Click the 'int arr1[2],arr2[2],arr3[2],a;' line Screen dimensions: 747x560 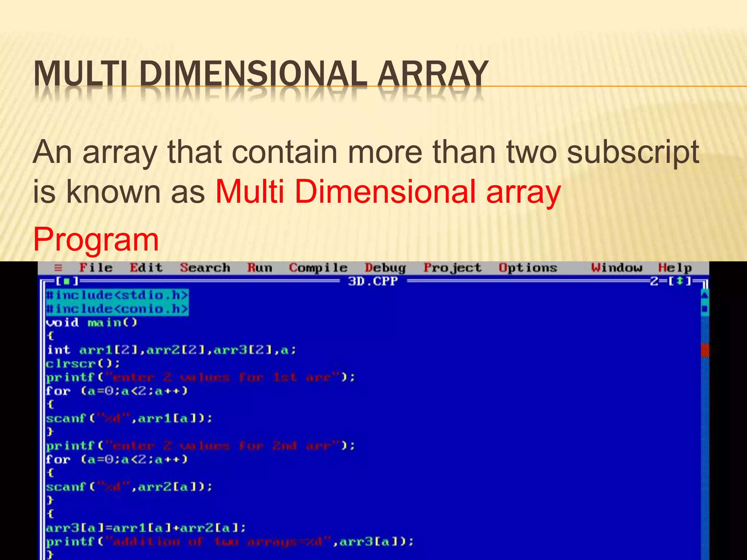171,350
